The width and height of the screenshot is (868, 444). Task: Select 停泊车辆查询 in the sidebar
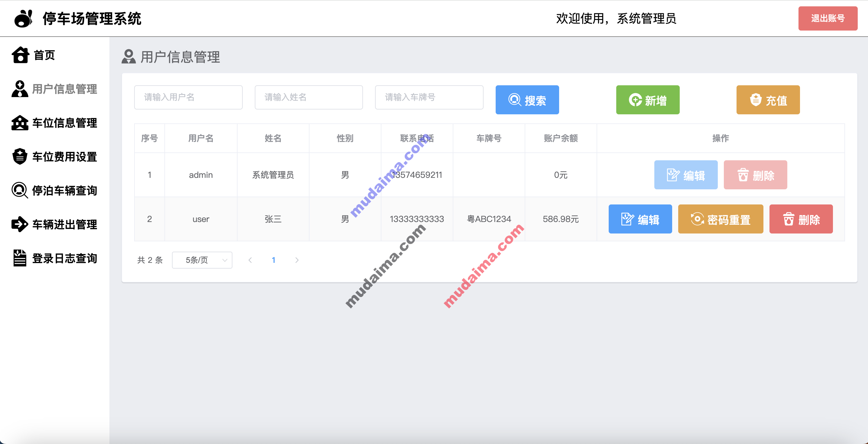tap(65, 191)
